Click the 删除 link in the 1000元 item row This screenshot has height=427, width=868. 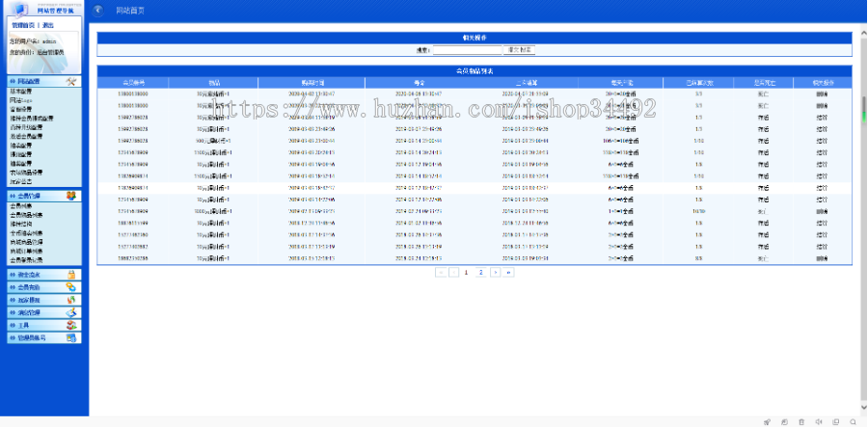(823, 211)
